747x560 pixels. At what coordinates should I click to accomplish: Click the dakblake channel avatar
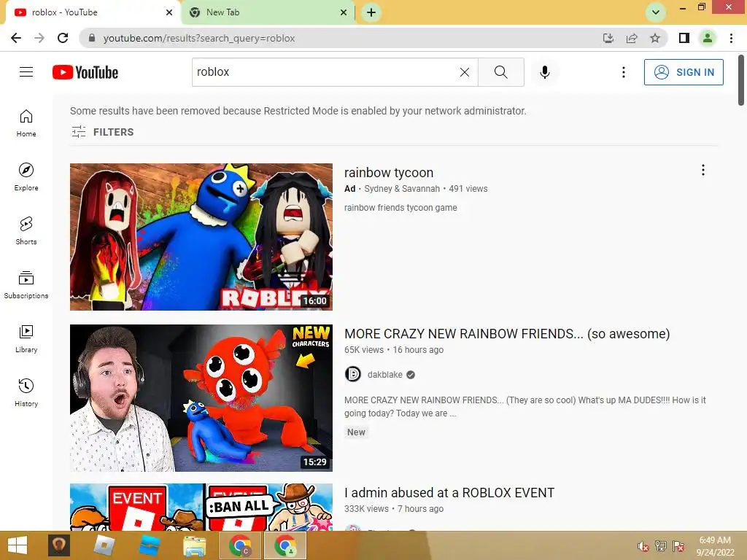click(353, 374)
